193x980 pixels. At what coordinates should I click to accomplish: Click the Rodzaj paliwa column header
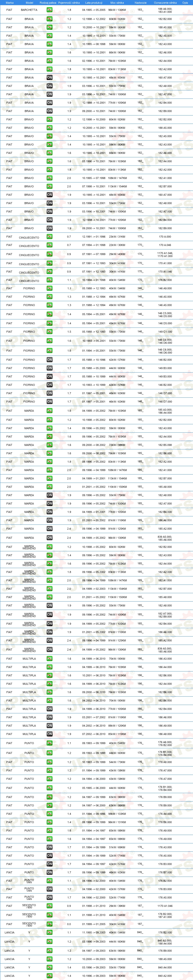click(48, 3)
